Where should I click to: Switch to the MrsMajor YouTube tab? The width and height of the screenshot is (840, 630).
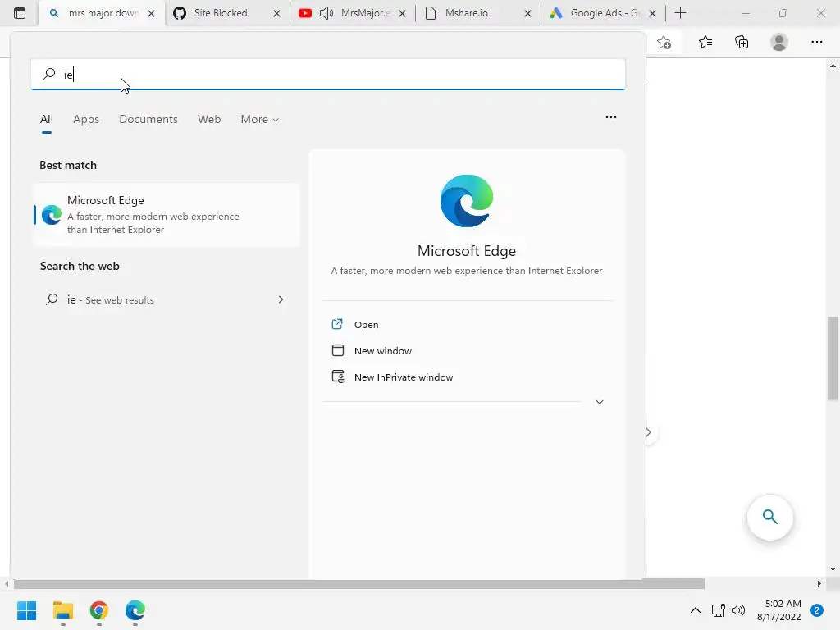click(353, 13)
